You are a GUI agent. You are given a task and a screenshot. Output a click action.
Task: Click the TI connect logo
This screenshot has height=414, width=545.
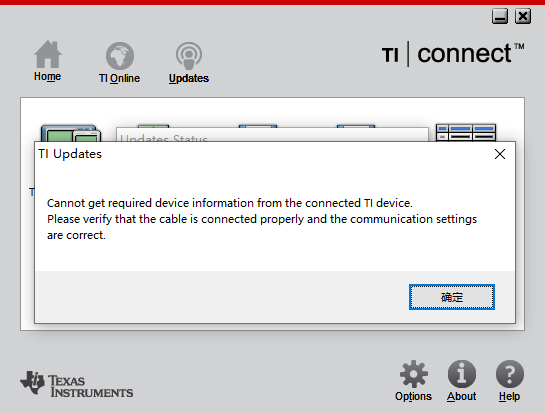coord(453,54)
